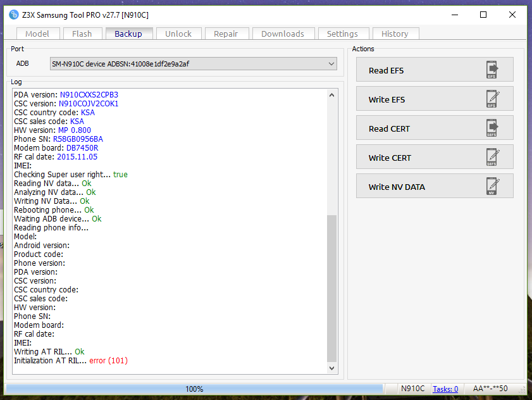Click the Read CERT button label
Viewport: 532px width, 400px height.
(389, 129)
